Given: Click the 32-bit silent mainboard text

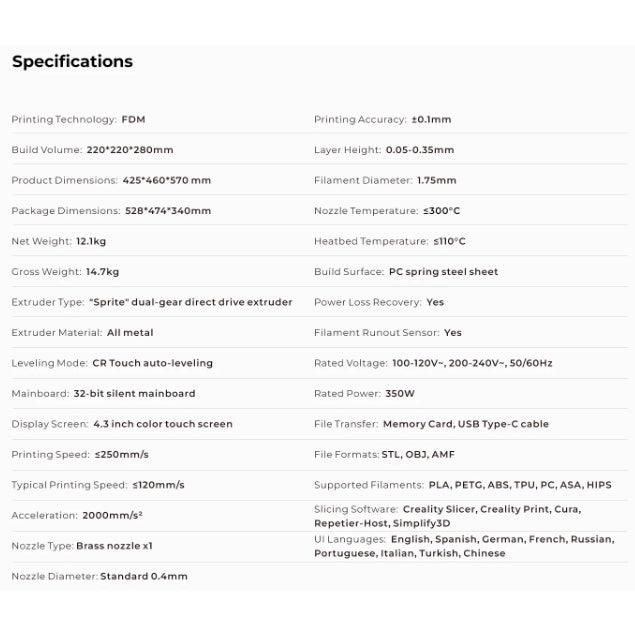Looking at the screenshot, I should (x=134, y=394).
